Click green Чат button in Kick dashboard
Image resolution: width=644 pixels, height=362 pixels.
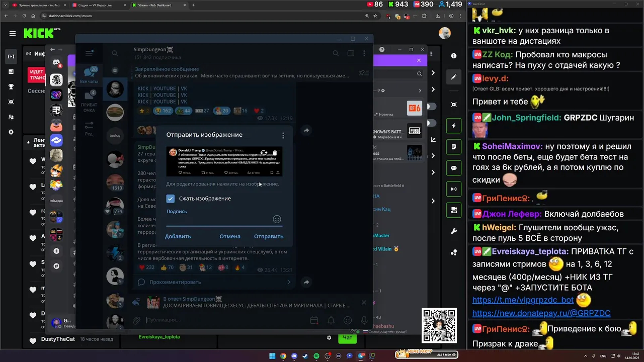348,338
